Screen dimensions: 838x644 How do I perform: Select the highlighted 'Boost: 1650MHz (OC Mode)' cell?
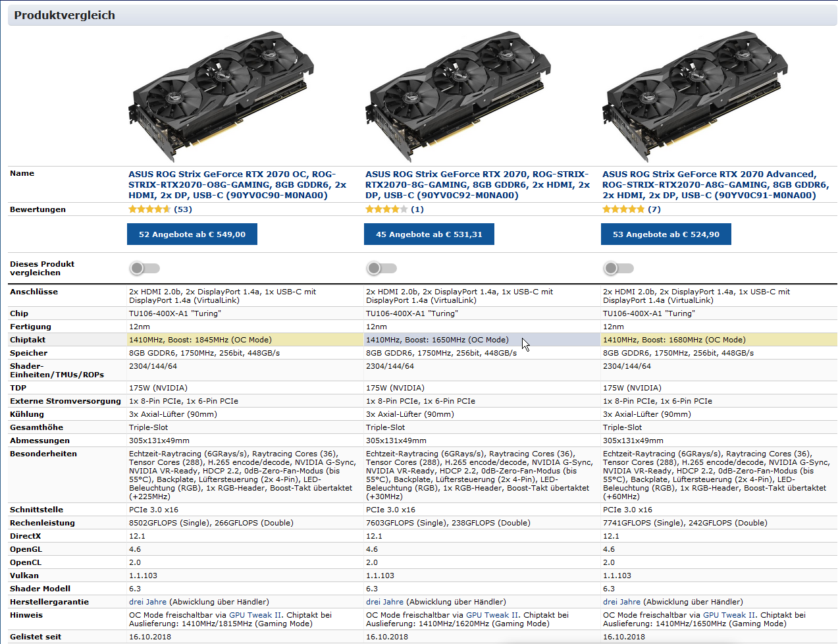(x=482, y=340)
